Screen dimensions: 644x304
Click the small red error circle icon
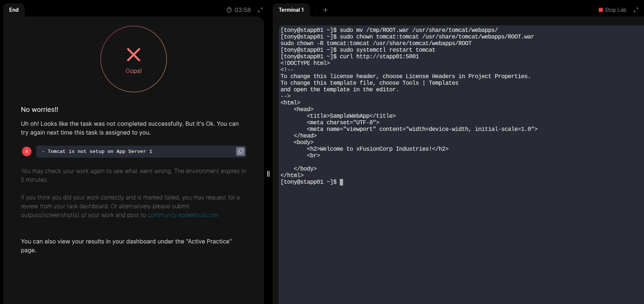click(27, 151)
